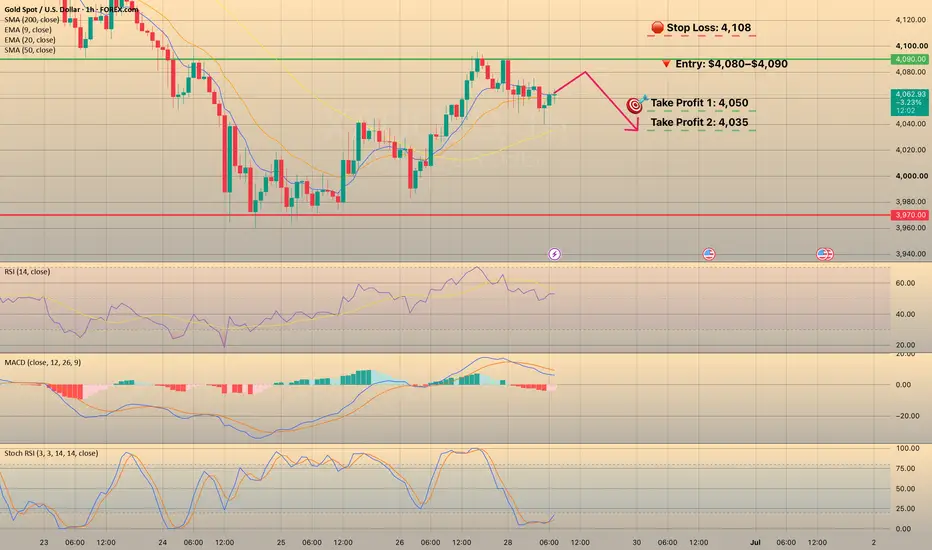Click the red 3,970.00 price label
The image size is (932, 550).
pos(909,215)
